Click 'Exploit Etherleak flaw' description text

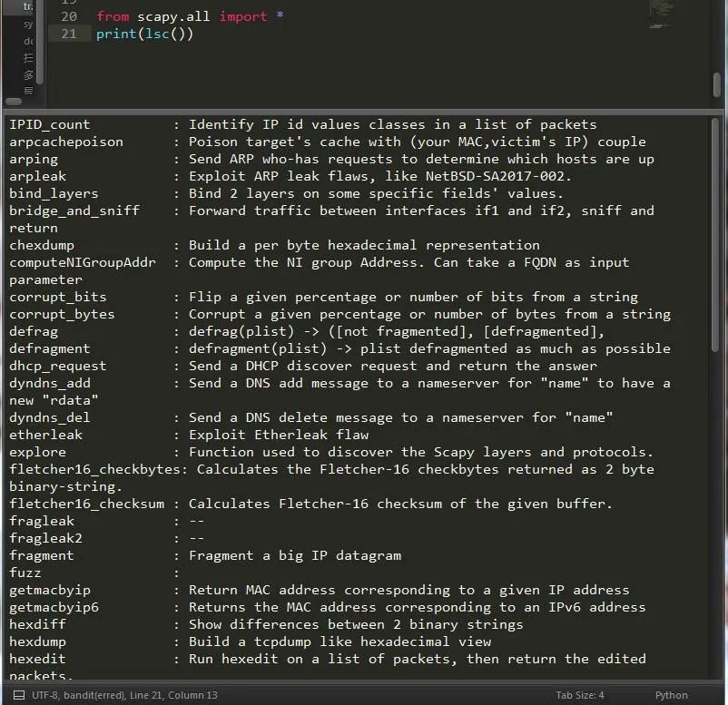point(279,435)
